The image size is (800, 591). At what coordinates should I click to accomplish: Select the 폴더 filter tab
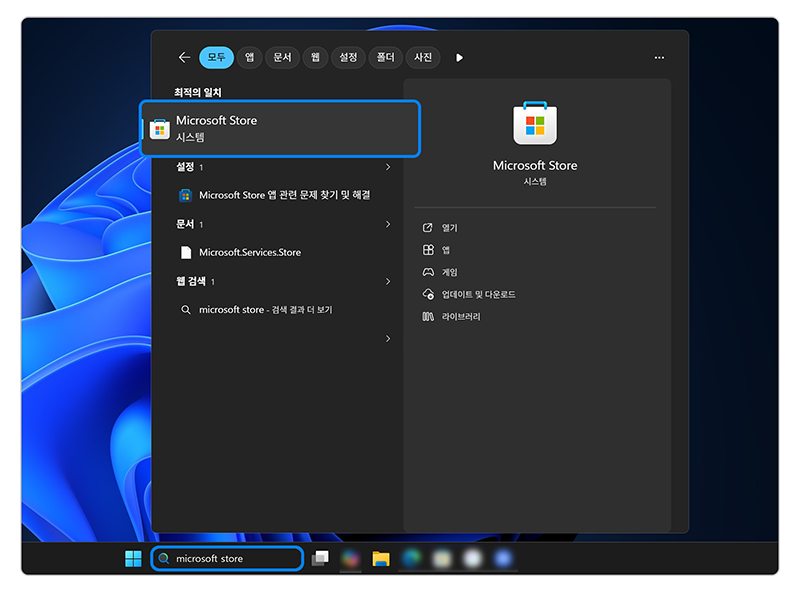click(386, 57)
